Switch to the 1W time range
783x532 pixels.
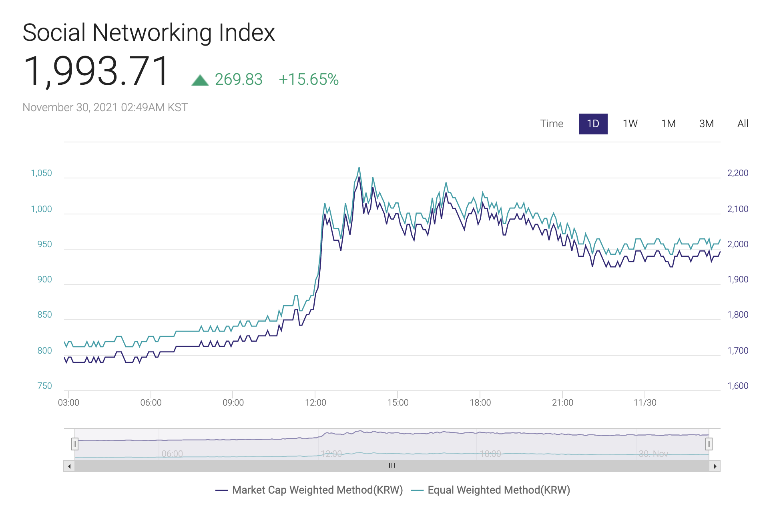click(630, 124)
